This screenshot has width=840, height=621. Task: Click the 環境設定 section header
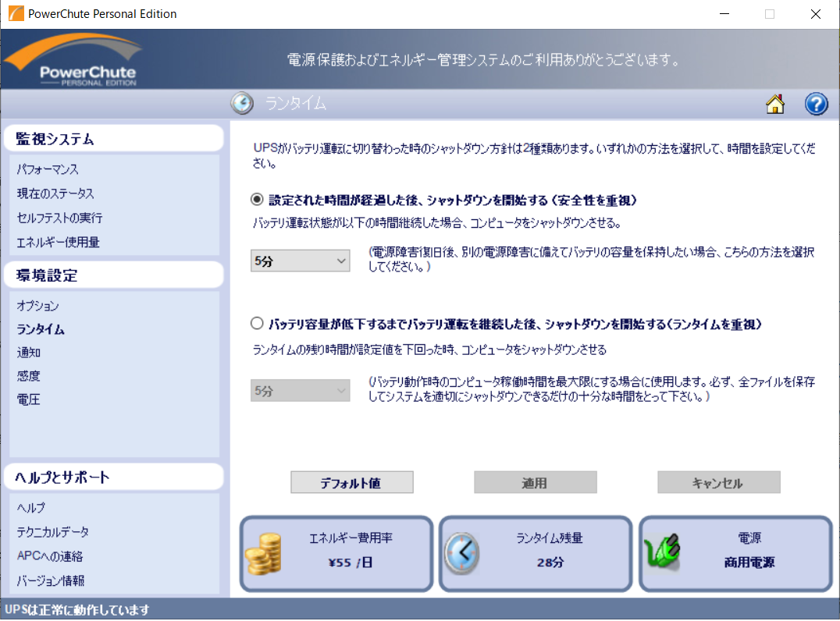click(113, 275)
